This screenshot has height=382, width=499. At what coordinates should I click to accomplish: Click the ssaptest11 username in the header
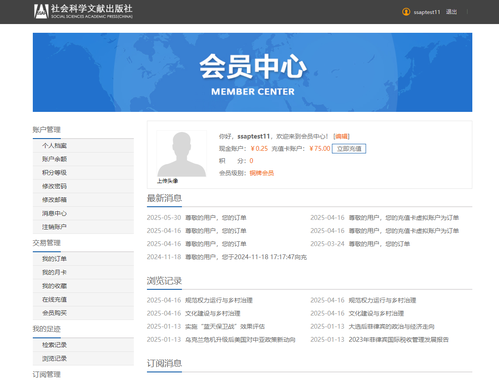click(x=427, y=12)
